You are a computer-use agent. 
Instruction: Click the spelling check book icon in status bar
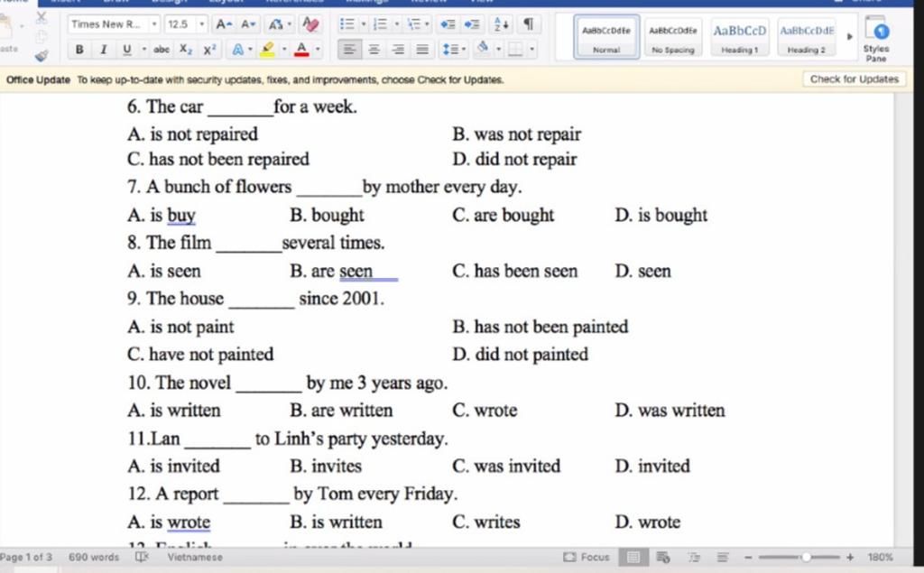point(142,557)
